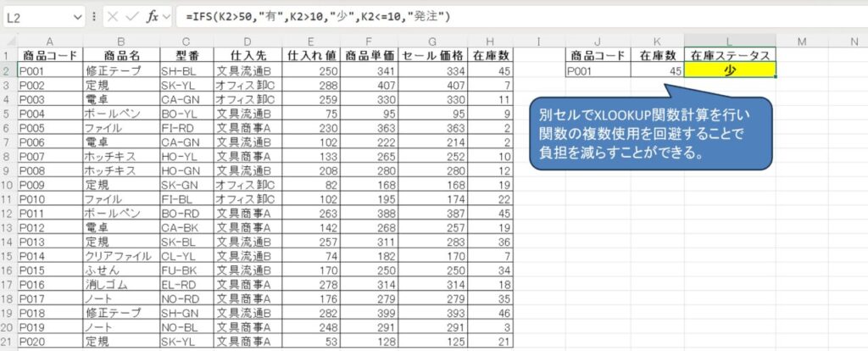Select column D header
The height and width of the screenshot is (351, 868).
tap(247, 41)
